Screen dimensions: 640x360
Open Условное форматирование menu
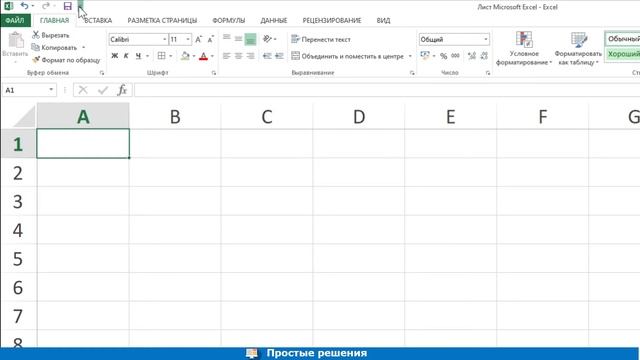pos(524,48)
